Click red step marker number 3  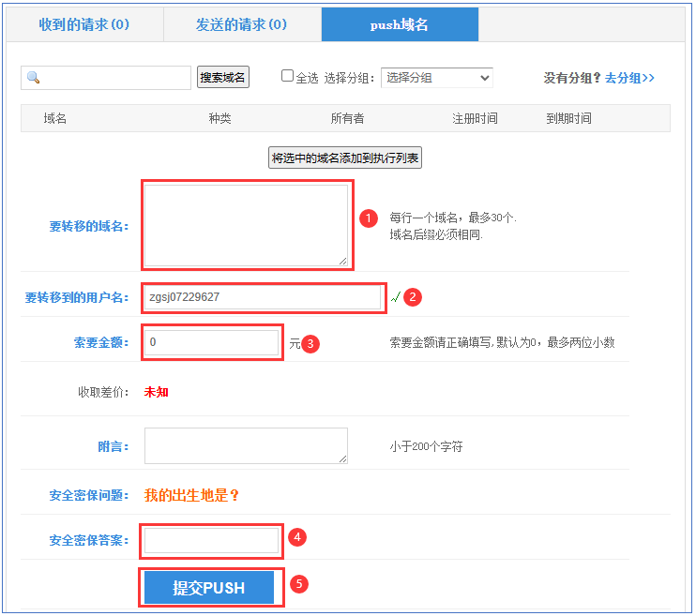point(311,344)
